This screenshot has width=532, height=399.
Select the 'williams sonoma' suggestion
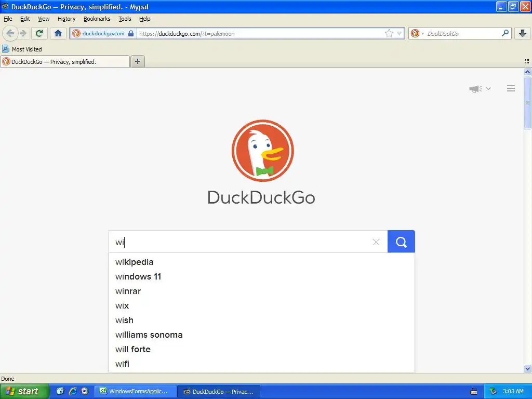click(262, 335)
